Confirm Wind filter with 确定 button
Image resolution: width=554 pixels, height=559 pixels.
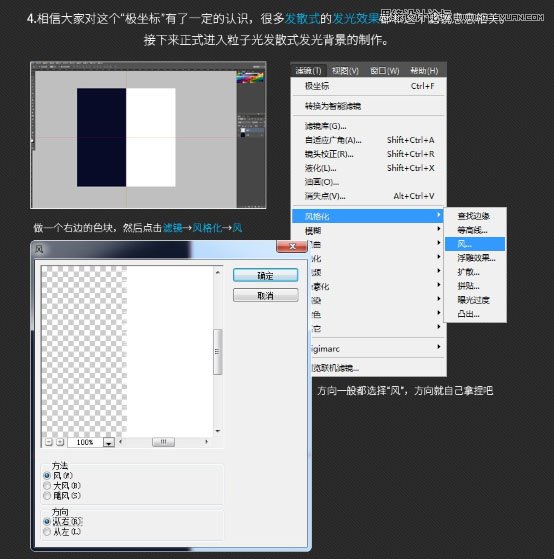click(x=265, y=275)
